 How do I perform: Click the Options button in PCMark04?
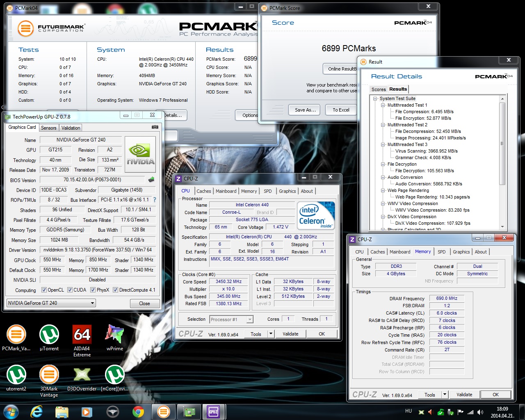click(x=247, y=115)
